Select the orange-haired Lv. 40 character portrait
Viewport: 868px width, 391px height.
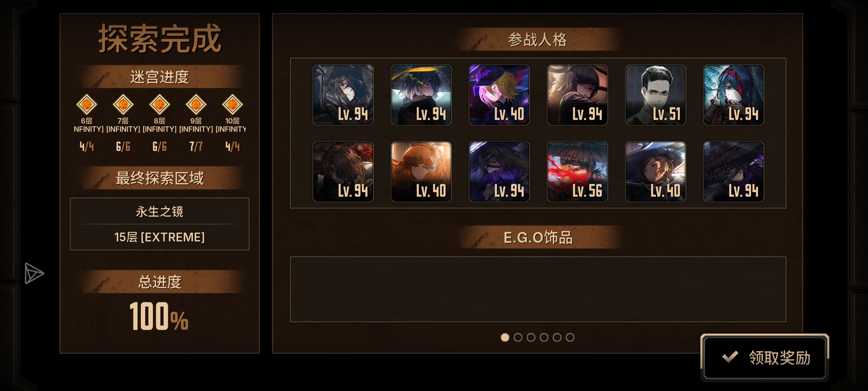[421, 172]
